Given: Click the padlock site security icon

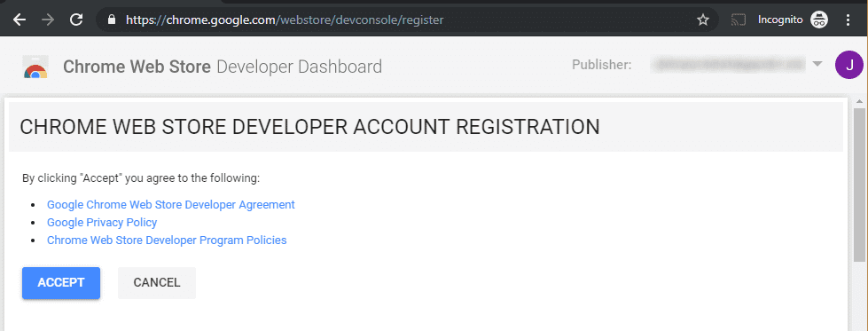Looking at the screenshot, I should tap(113, 20).
